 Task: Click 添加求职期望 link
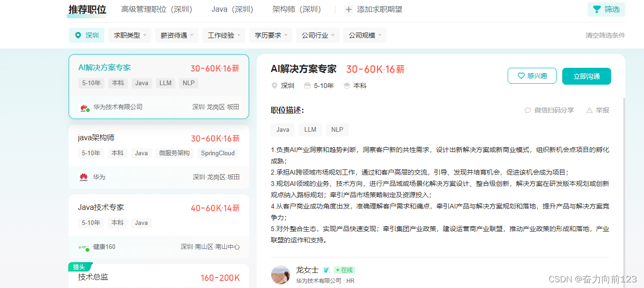(x=374, y=9)
